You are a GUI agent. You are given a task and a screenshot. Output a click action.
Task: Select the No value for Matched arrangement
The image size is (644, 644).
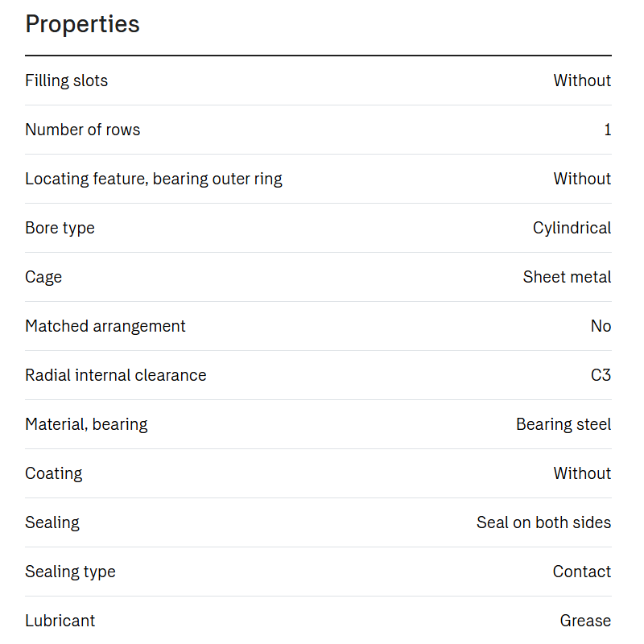point(601,326)
